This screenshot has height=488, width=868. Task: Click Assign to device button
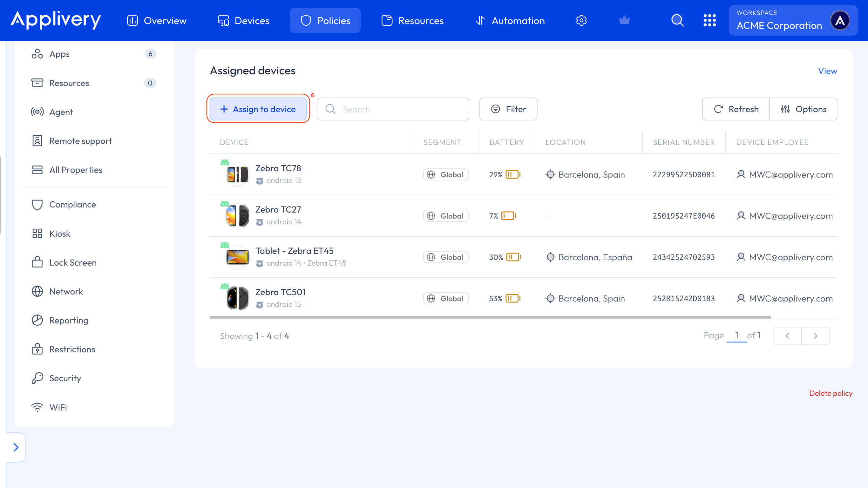[x=258, y=109]
